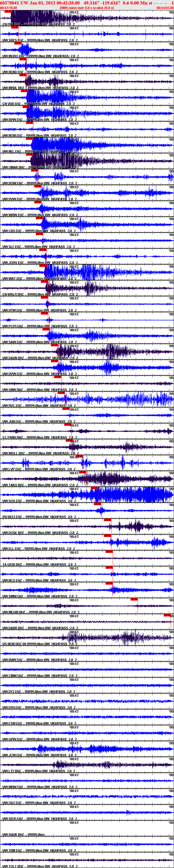
Task: Select the red pick marker on UW MEGW trace
Action: (134, 599)
